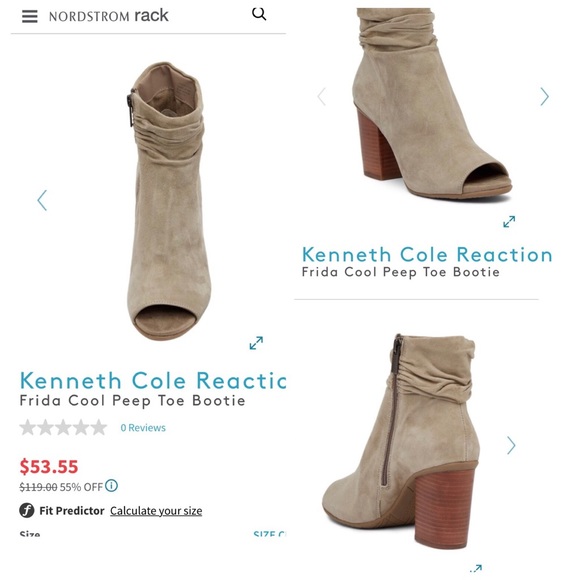580x580 pixels.
Task: Open the 0 Reviews link
Action: click(x=143, y=428)
